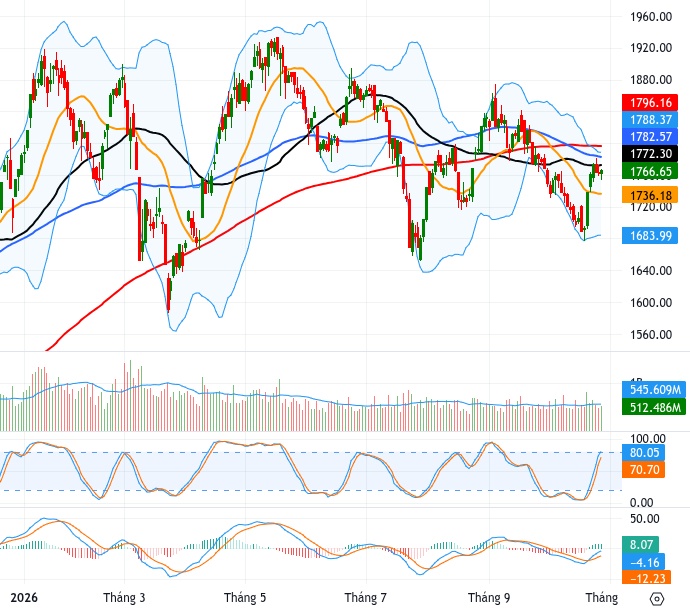Click the 1880.00 price axis tick
Image resolution: width=690 pixels, height=611 pixels.
tap(651, 80)
